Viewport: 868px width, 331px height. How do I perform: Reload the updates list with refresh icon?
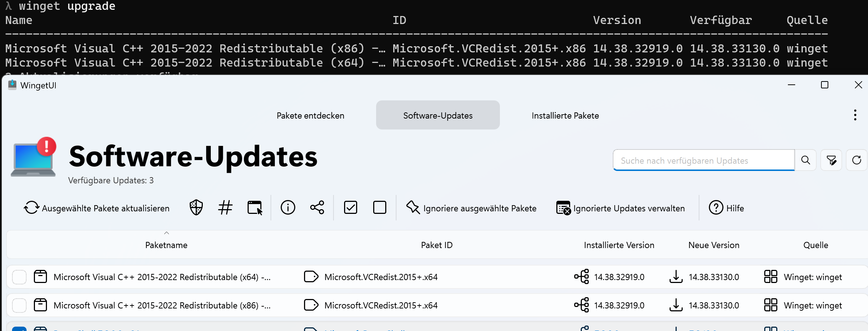point(857,160)
